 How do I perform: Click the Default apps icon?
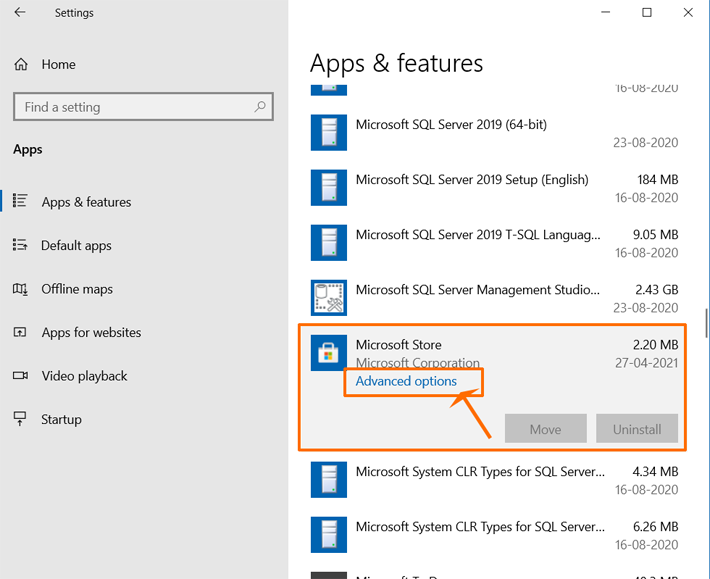[x=20, y=245]
